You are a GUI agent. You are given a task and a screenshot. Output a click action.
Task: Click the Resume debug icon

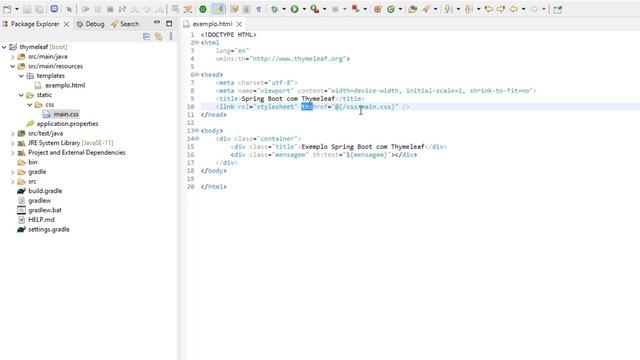click(85, 9)
